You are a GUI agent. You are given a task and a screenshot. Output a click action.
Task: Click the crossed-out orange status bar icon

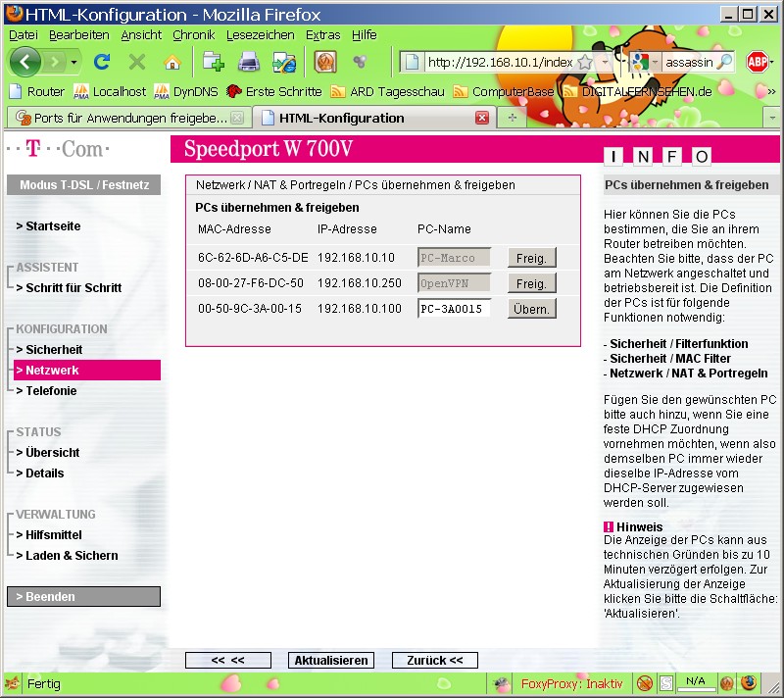645,683
